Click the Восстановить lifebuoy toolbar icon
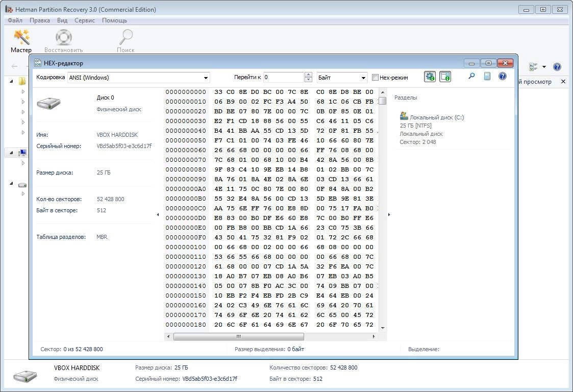This screenshot has width=573, height=392. coord(64,37)
